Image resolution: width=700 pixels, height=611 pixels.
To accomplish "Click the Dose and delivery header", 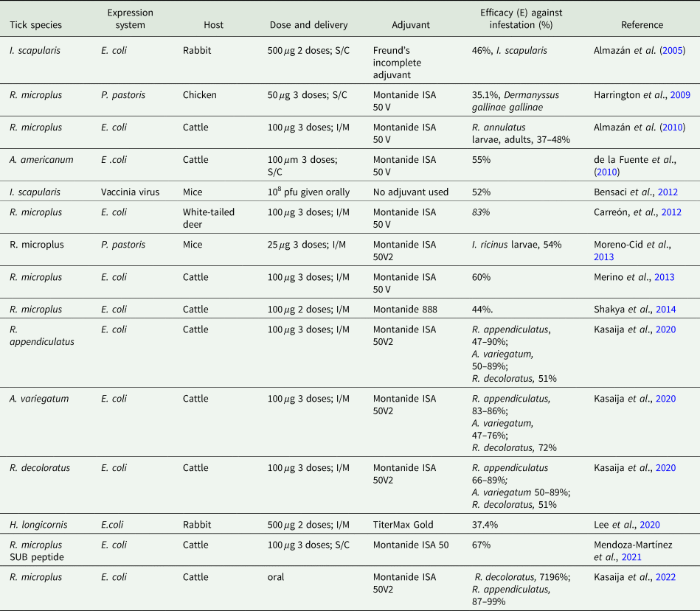I will 308,25.
